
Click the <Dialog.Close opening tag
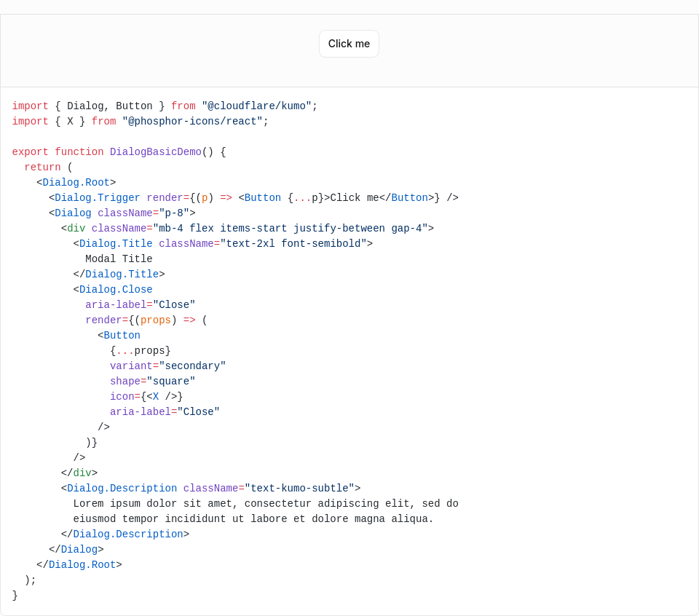pos(113,289)
